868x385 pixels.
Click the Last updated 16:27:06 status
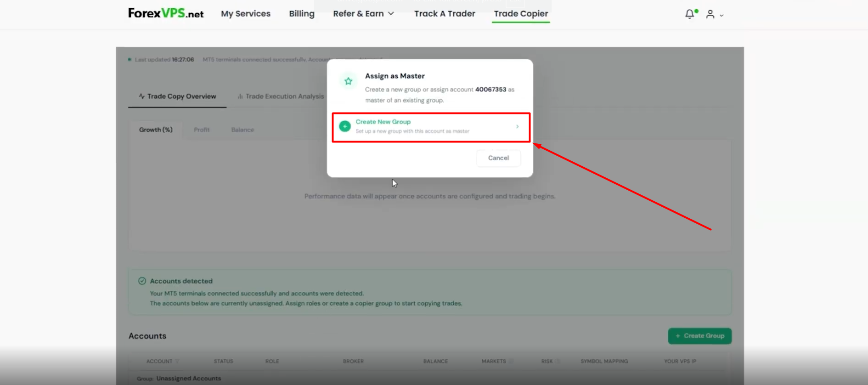tap(164, 59)
